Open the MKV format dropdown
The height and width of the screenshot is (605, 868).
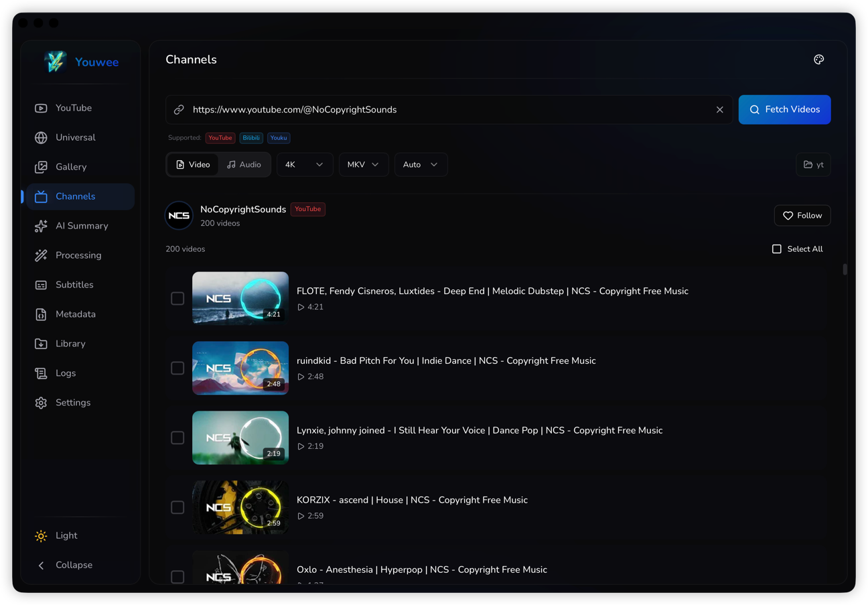(364, 165)
